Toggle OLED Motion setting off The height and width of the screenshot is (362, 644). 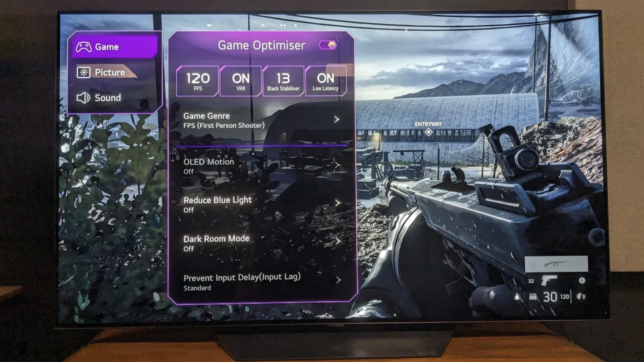(261, 166)
